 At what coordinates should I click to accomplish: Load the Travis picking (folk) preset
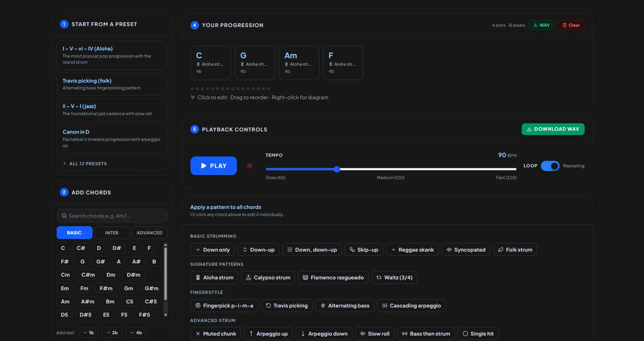tap(112, 84)
